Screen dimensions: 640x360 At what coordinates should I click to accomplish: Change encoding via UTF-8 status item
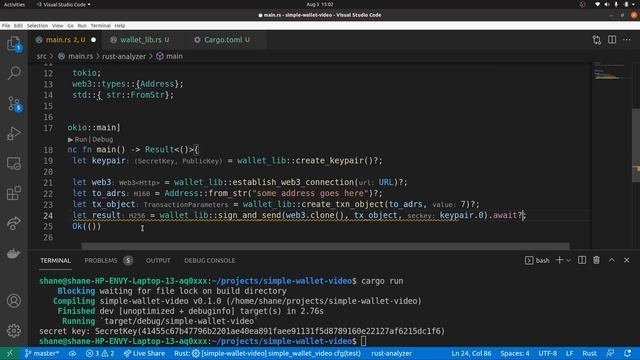coord(547,353)
